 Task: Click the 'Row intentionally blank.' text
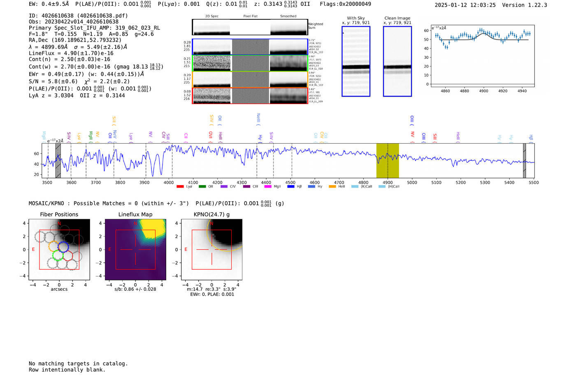[x=67, y=370]
